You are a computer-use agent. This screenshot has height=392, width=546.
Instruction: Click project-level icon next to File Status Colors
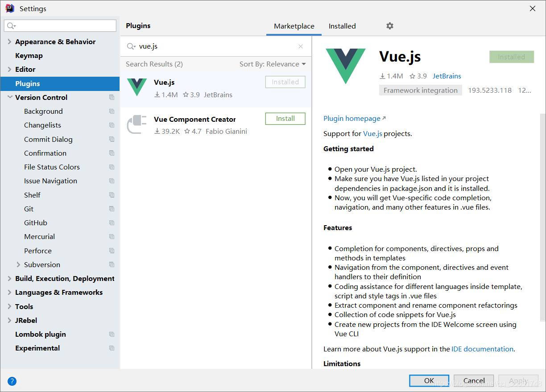click(x=112, y=167)
